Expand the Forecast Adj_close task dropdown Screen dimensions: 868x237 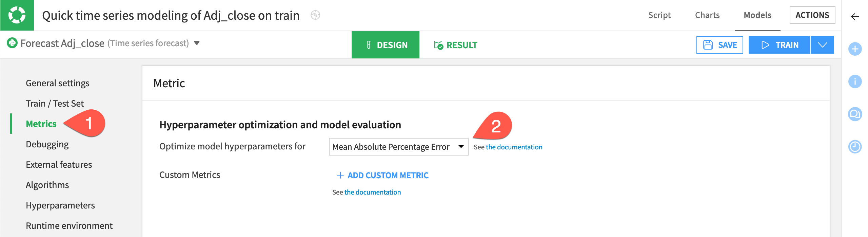point(197,43)
